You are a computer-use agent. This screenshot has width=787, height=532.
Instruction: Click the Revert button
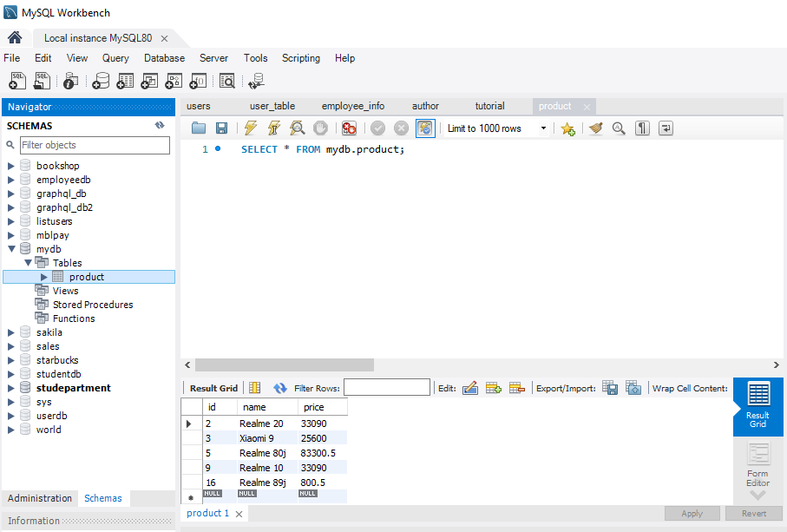coord(754,514)
